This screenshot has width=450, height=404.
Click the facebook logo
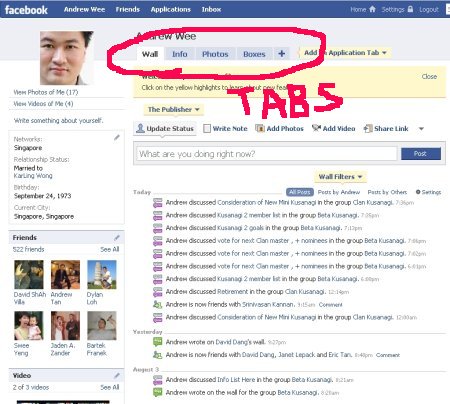[26, 10]
